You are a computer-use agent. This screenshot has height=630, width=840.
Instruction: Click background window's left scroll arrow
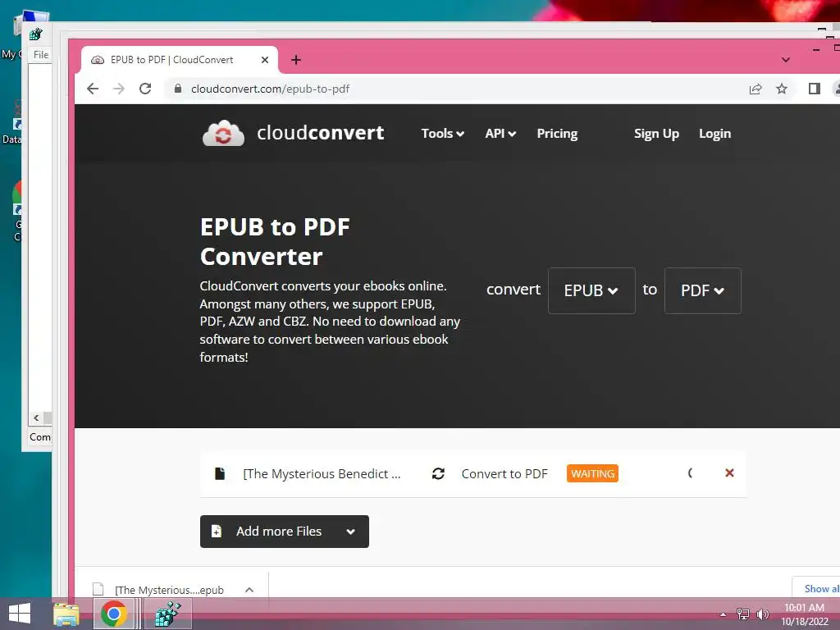pos(36,418)
